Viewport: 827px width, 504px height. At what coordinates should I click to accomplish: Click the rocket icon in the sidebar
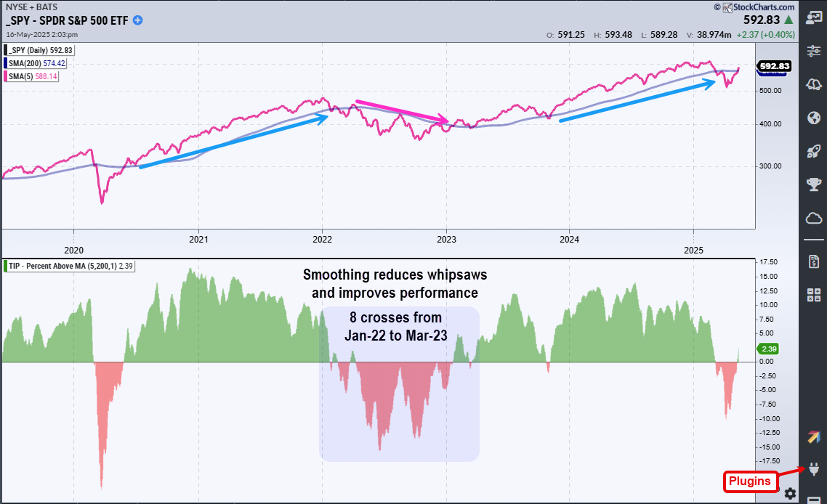tap(814, 151)
